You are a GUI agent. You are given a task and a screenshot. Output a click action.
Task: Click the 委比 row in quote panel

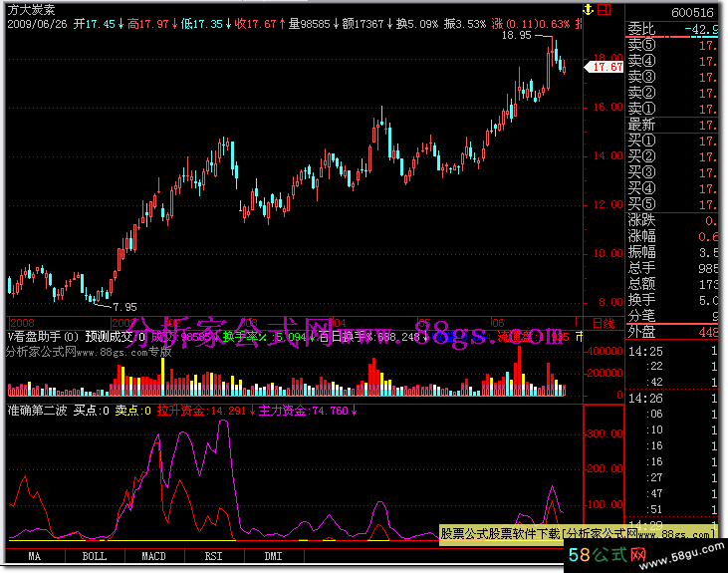pos(672,29)
